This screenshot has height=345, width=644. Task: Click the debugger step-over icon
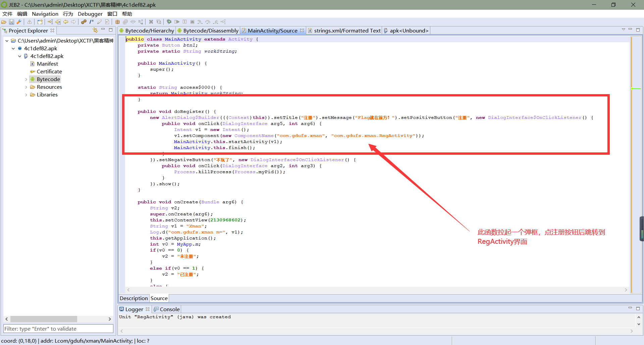pos(208,22)
